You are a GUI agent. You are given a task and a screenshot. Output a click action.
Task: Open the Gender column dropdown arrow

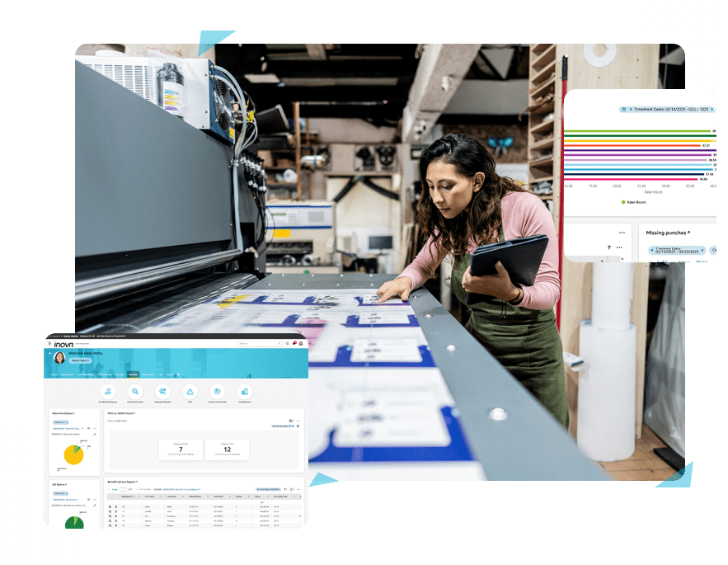pyautogui.click(x=249, y=497)
